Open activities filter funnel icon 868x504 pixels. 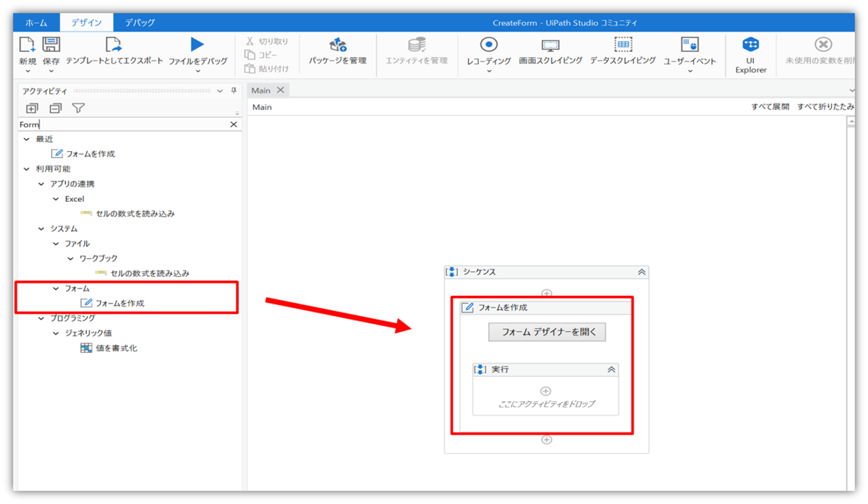point(78,108)
